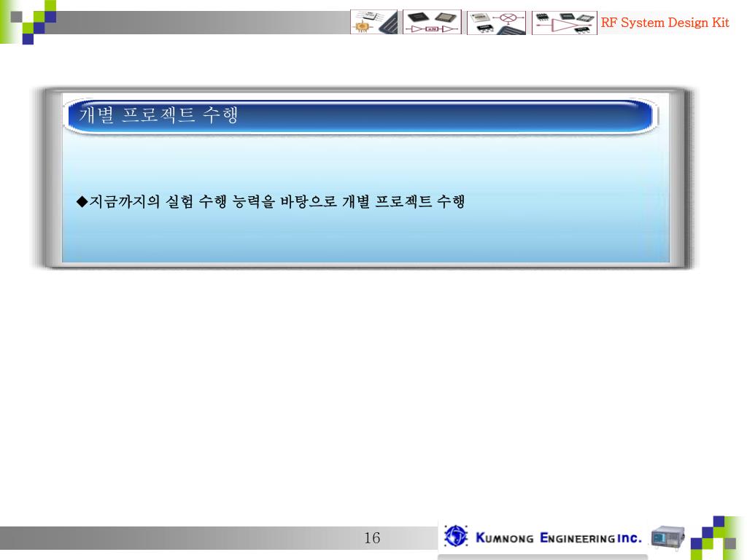Click the Kumnong Engineering Inc. logo text
This screenshot has width=747, height=560.
[559, 538]
